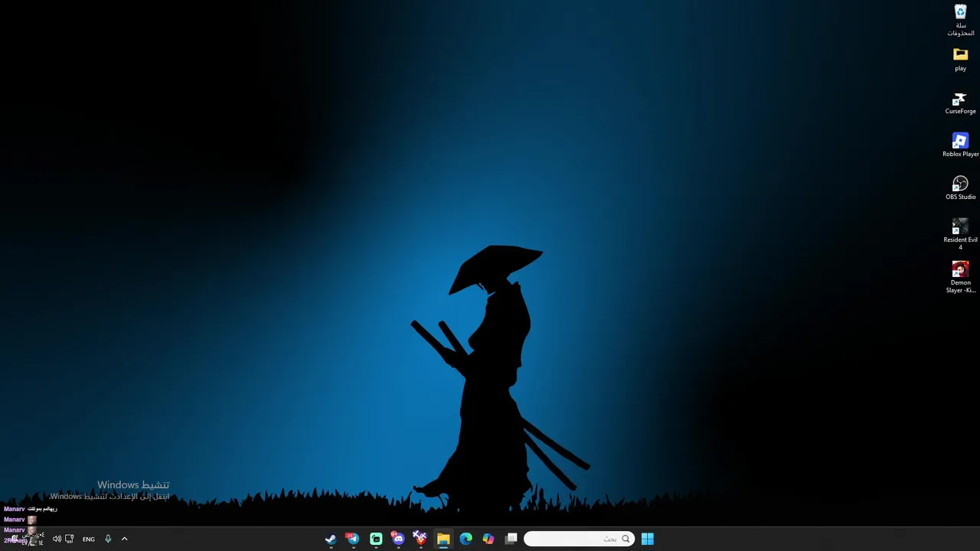Select the Roblox Player desktop shortcut

click(960, 145)
